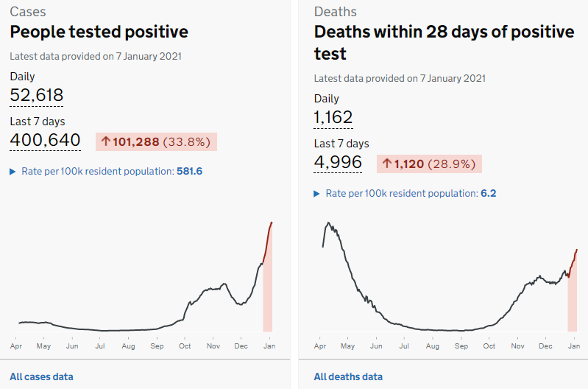This screenshot has width=588, height=389.
Task: Click the red 101,288 (33.8%) change badge
Action: point(156,142)
